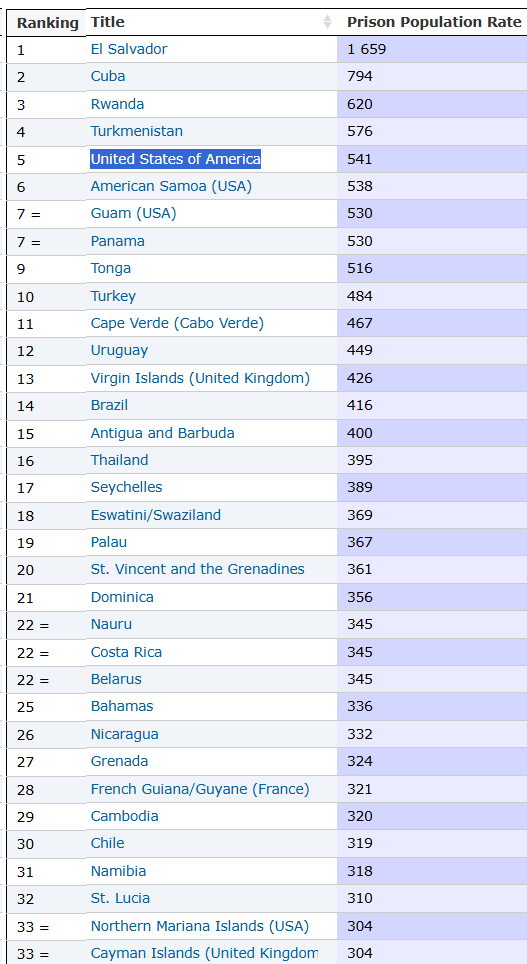
Task: Click the Thailand link
Action: (119, 460)
